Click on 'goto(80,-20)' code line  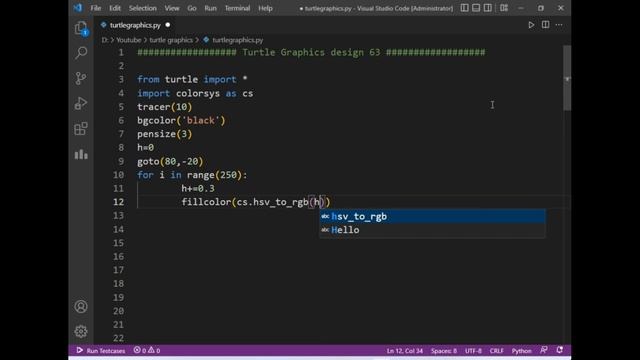[170, 161]
